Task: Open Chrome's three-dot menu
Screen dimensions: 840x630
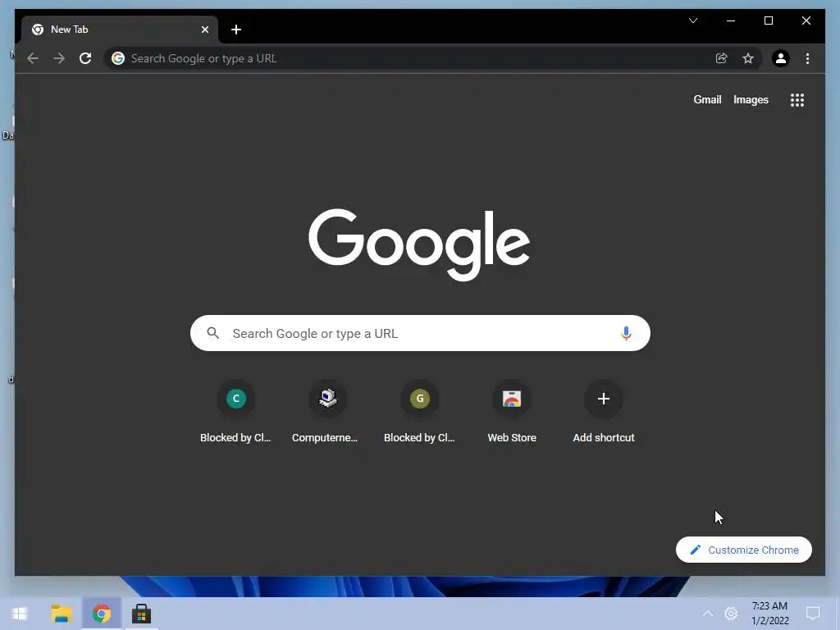Action: pos(807,58)
